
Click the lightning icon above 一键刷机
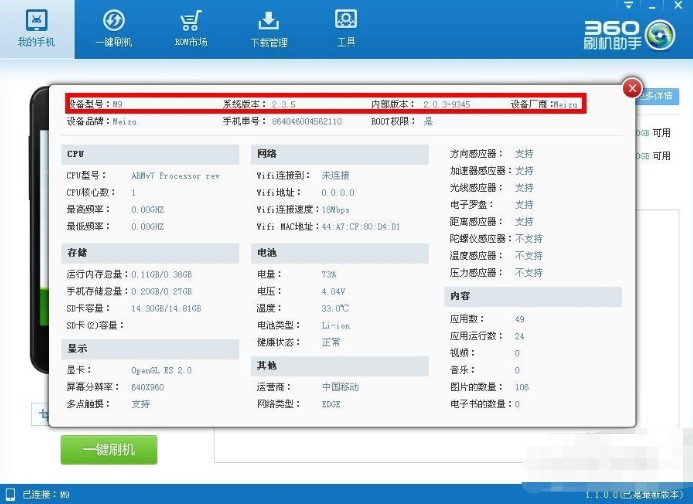click(x=114, y=20)
